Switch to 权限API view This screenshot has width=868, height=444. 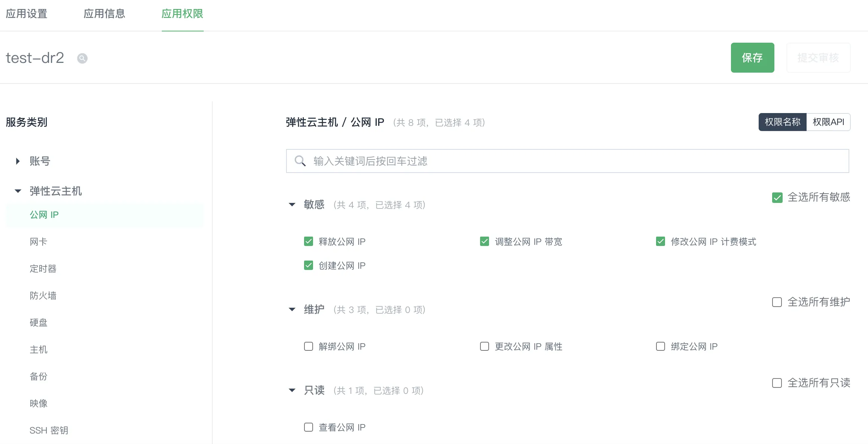tap(828, 122)
